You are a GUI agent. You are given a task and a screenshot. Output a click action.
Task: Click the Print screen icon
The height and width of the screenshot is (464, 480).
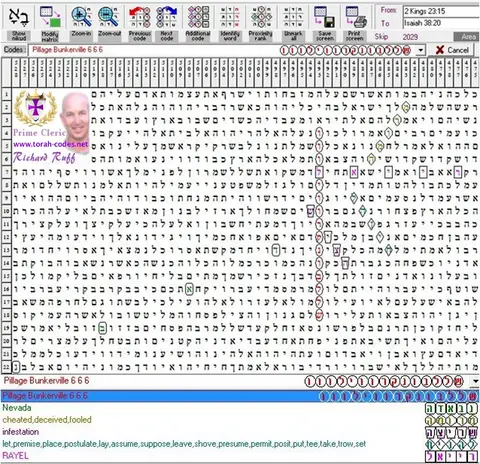click(x=355, y=17)
